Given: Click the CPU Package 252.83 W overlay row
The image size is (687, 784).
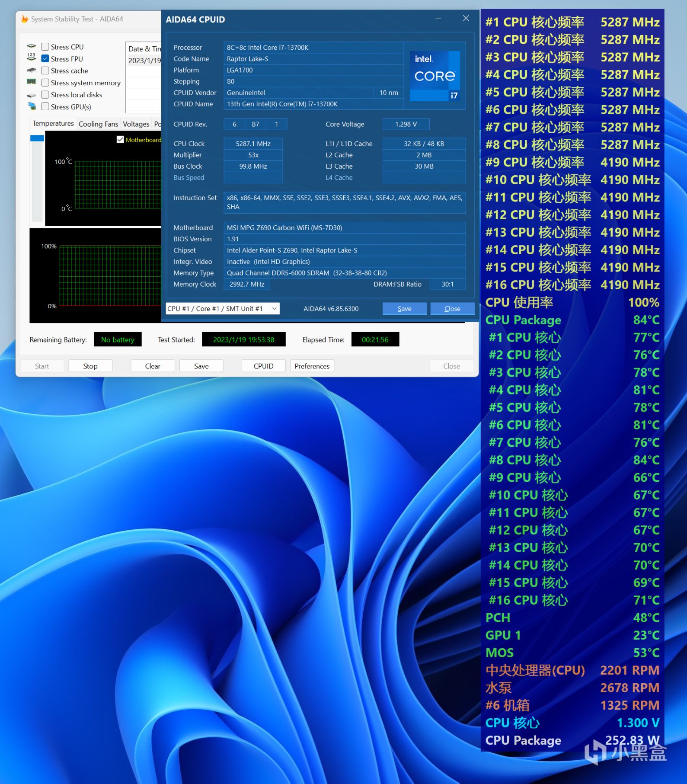Looking at the screenshot, I should (572, 740).
